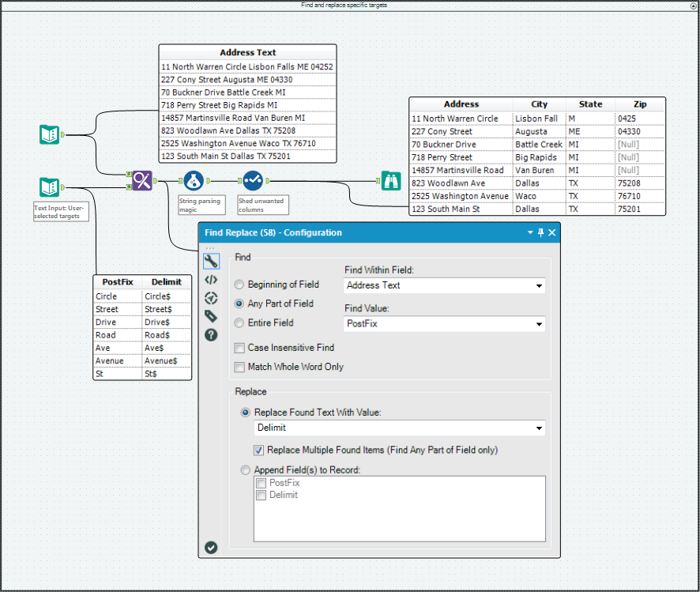Select the upper Text Input book node
700x592 pixels.
[x=49, y=134]
